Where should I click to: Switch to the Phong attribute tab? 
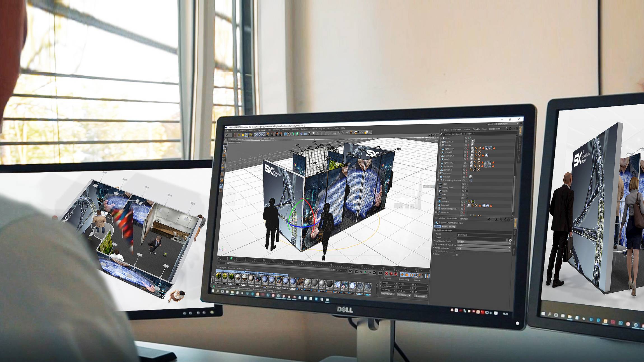coord(452,227)
